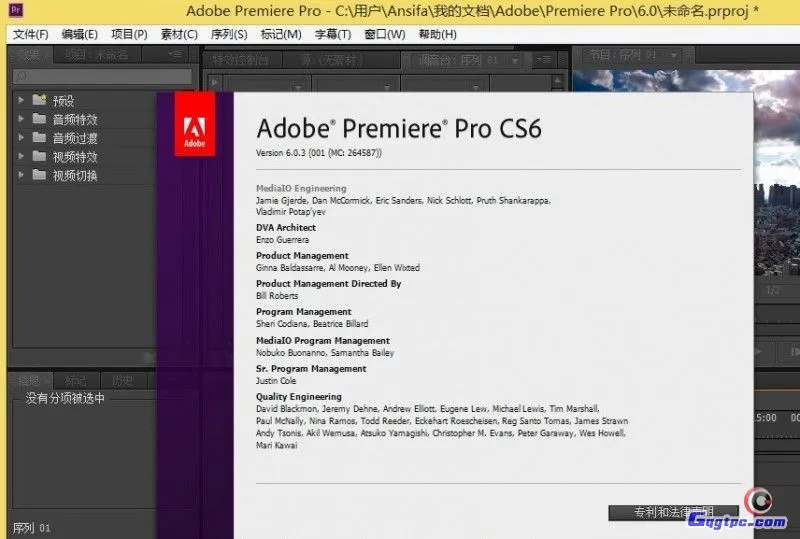Click the effects panel search field
This screenshot has height=539, width=800.
(102, 76)
